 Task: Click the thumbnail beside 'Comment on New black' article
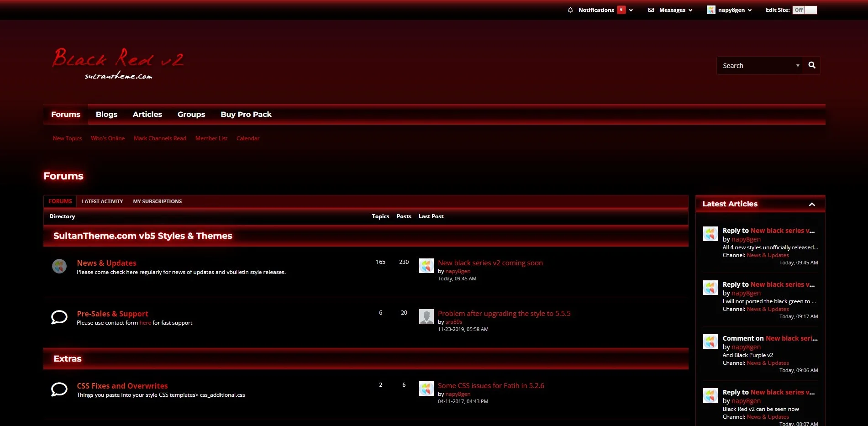[710, 341]
